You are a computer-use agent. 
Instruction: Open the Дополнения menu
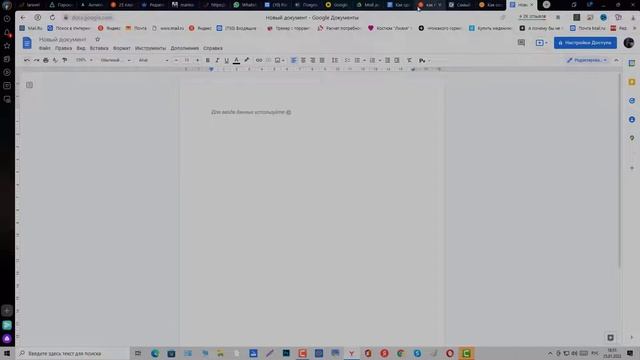click(184, 48)
